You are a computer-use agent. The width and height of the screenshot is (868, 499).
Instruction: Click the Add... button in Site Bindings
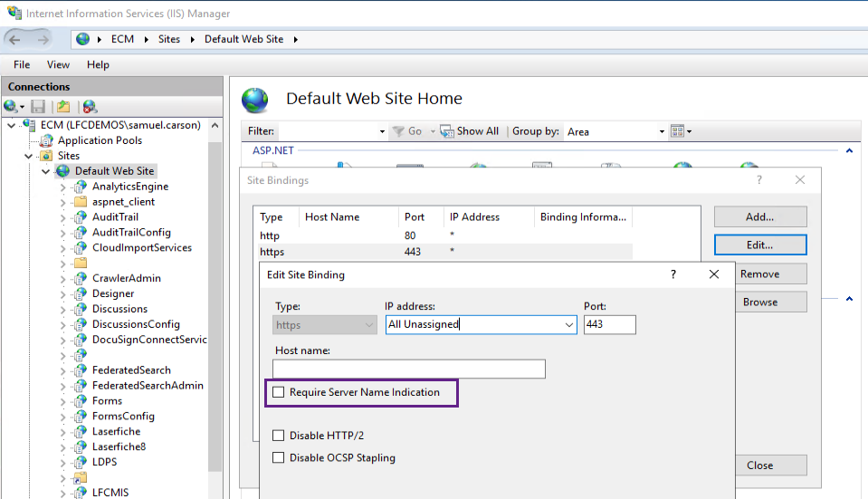[760, 216]
